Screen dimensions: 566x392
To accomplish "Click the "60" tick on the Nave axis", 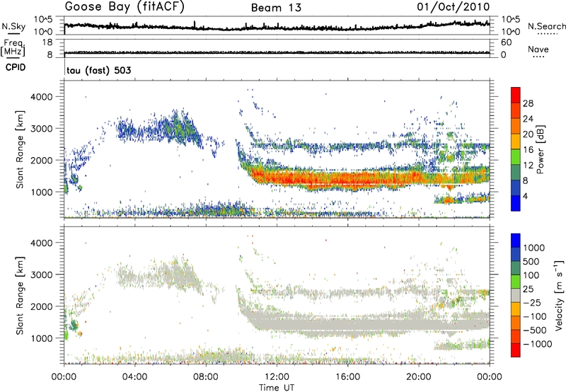I will pos(506,42).
